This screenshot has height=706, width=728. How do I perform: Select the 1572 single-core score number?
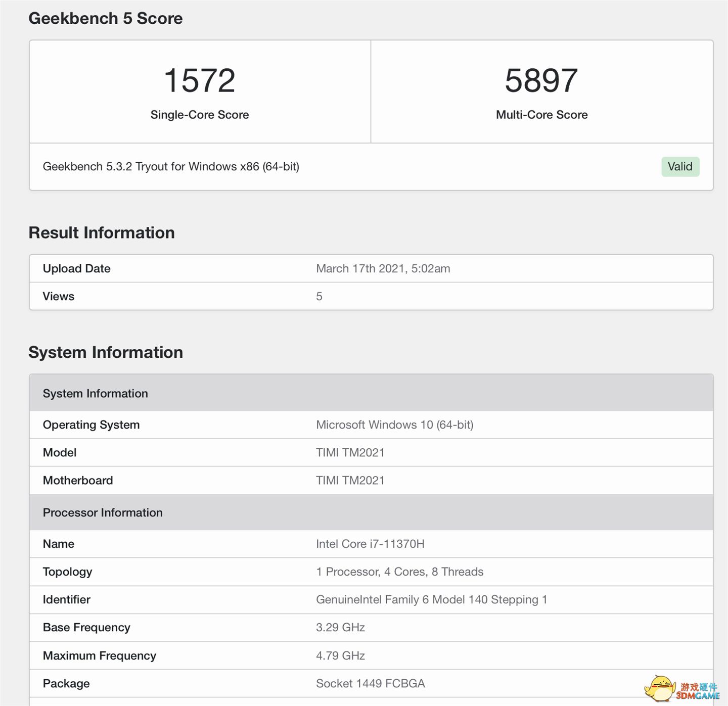[x=200, y=81]
